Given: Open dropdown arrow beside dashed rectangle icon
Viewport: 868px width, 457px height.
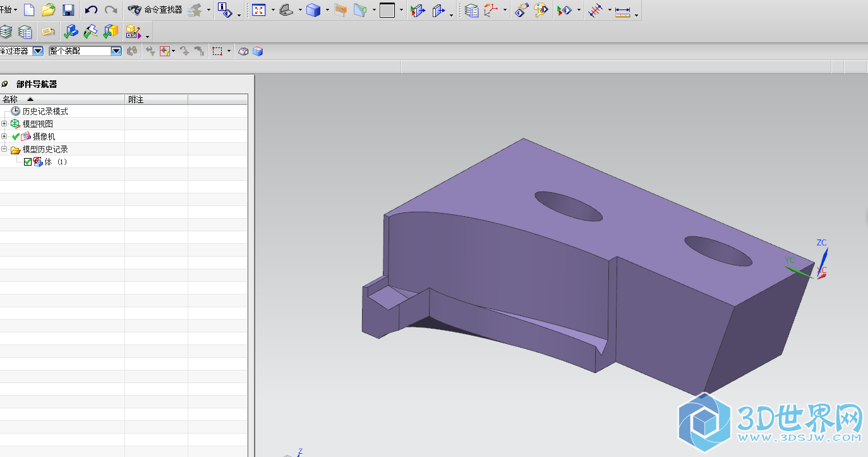Looking at the screenshot, I should click(229, 51).
